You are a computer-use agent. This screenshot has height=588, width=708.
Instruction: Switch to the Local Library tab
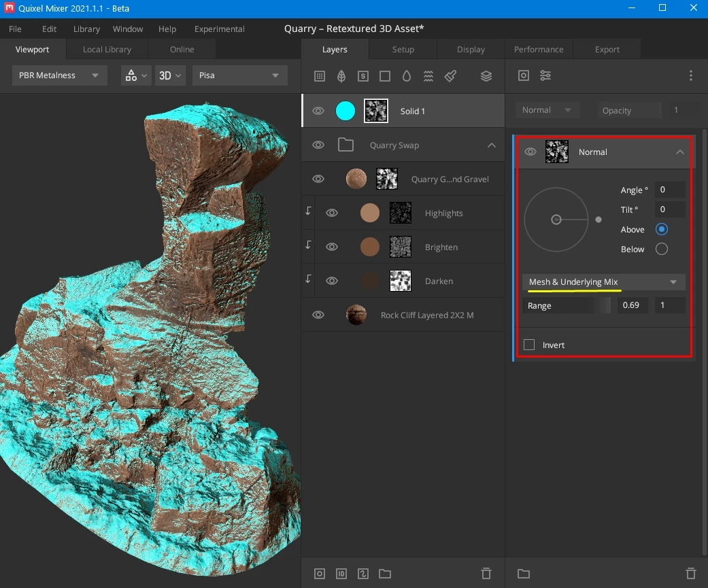pyautogui.click(x=107, y=49)
